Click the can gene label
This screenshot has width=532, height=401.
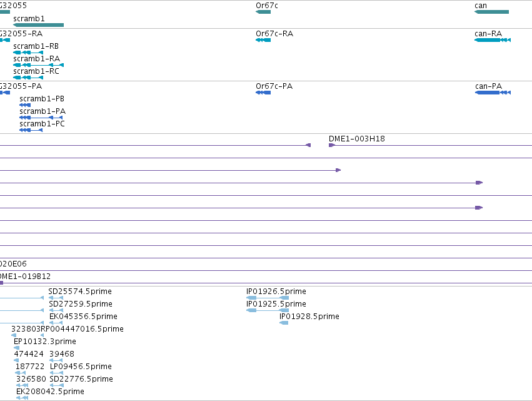click(x=481, y=6)
